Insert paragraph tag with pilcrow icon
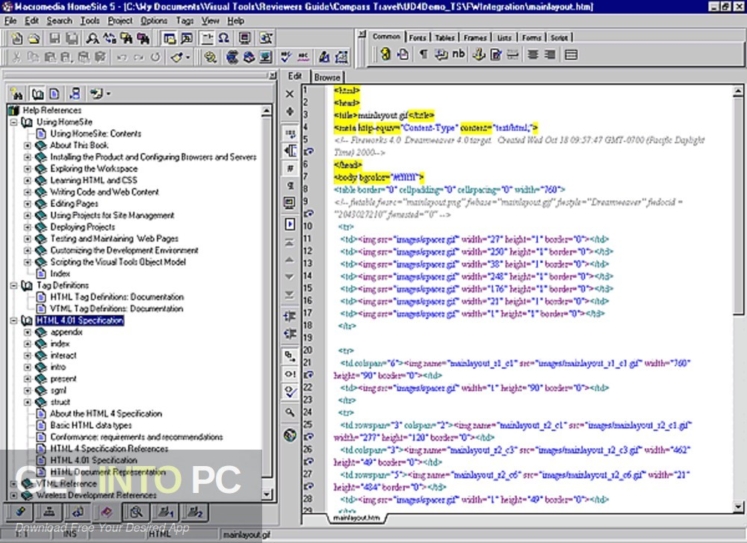 click(x=423, y=55)
